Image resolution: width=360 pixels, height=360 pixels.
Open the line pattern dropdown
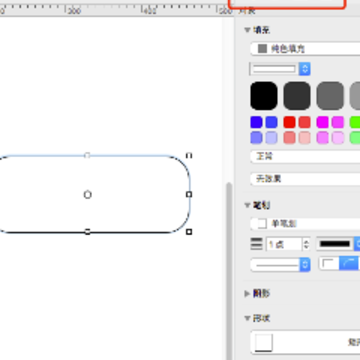(x=280, y=265)
